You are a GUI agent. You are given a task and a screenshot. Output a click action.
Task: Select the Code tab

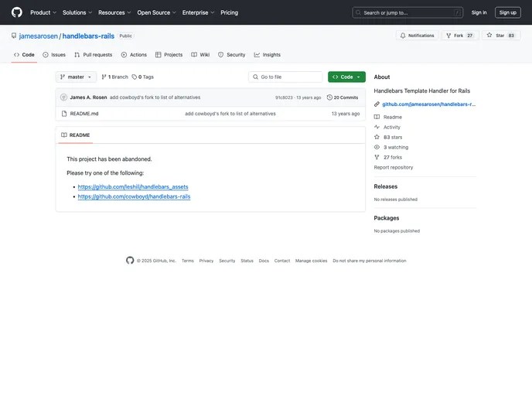coord(24,55)
